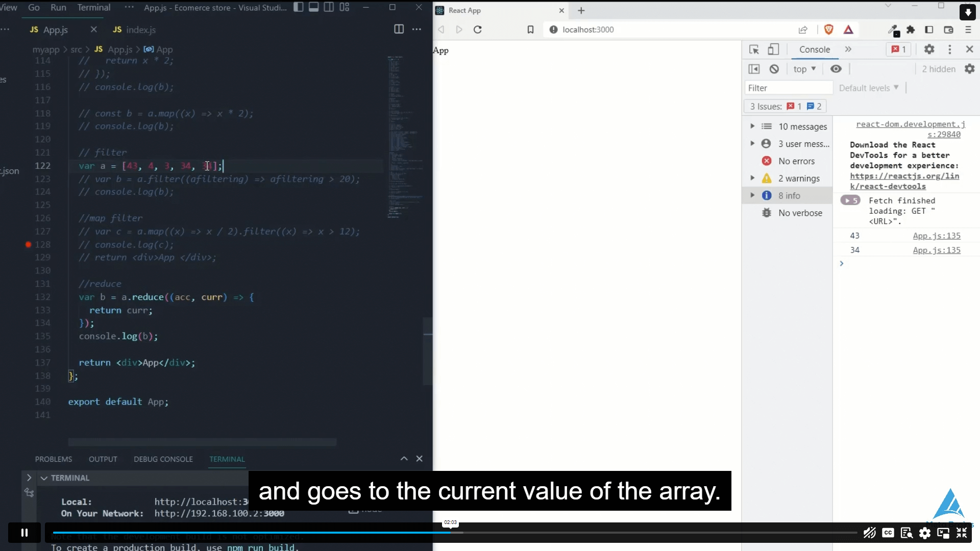Open the browser Extensions puzzle icon
The height and width of the screenshot is (551, 980).
tap(911, 30)
